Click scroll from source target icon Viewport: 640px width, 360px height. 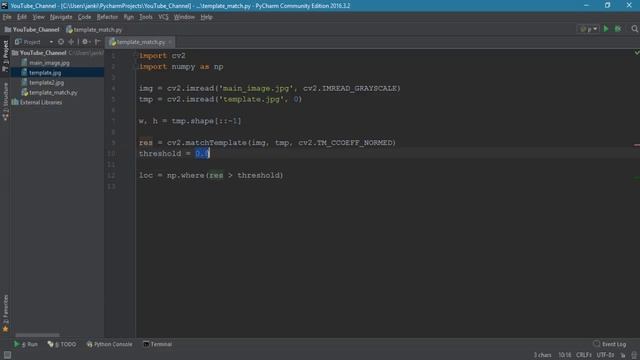(x=61, y=42)
